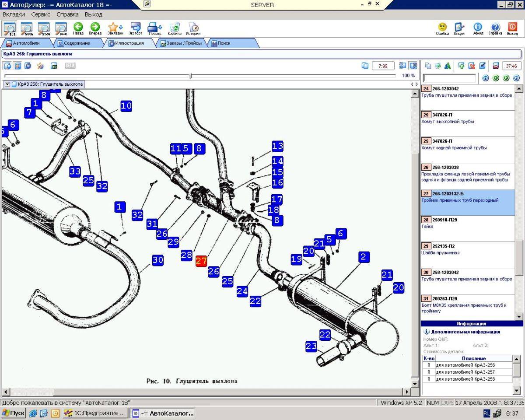Select part row 28 Гайка
The width and height of the screenshot is (525, 420).
[x=468, y=228]
